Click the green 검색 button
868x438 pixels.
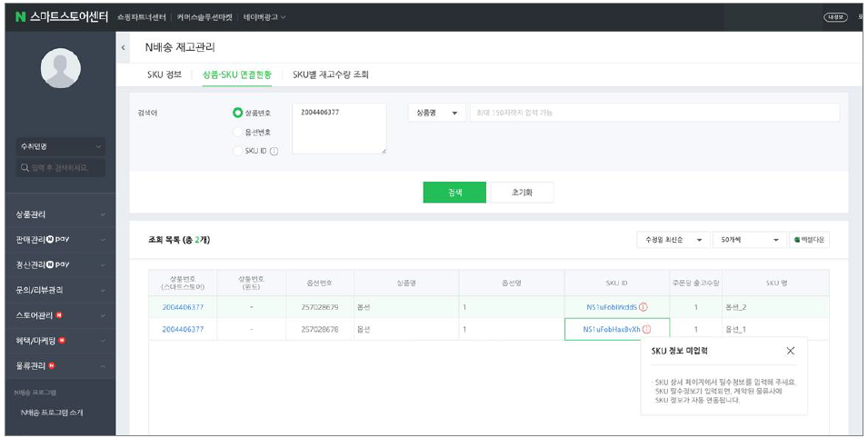(455, 193)
